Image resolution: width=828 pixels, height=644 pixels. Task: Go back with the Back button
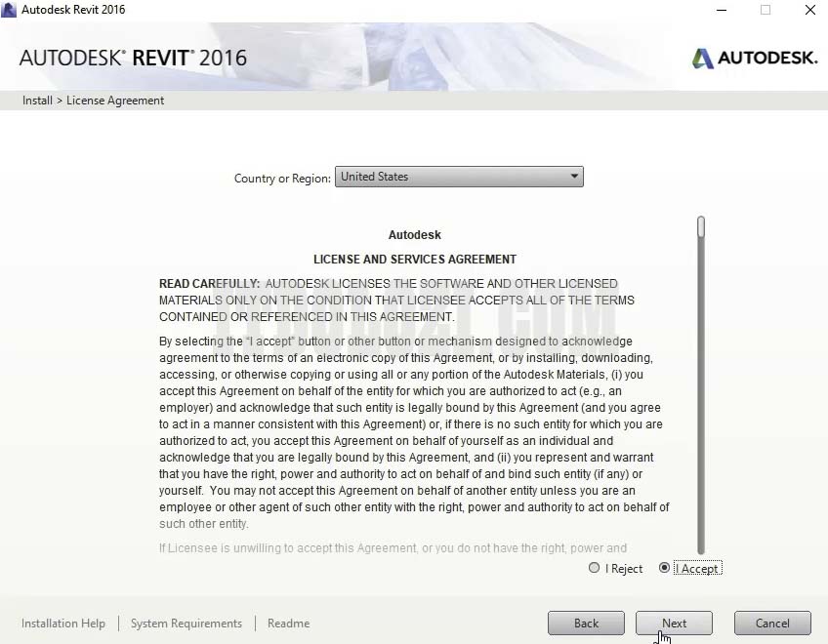(x=586, y=623)
